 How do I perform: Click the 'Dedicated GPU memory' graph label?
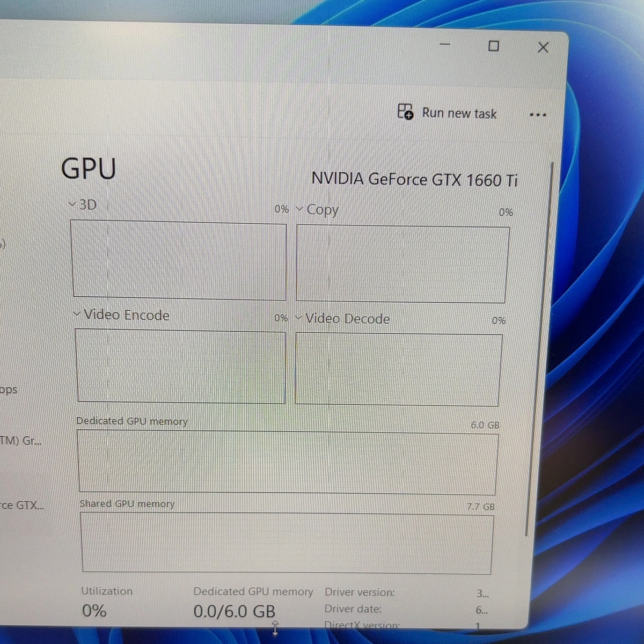point(132,421)
